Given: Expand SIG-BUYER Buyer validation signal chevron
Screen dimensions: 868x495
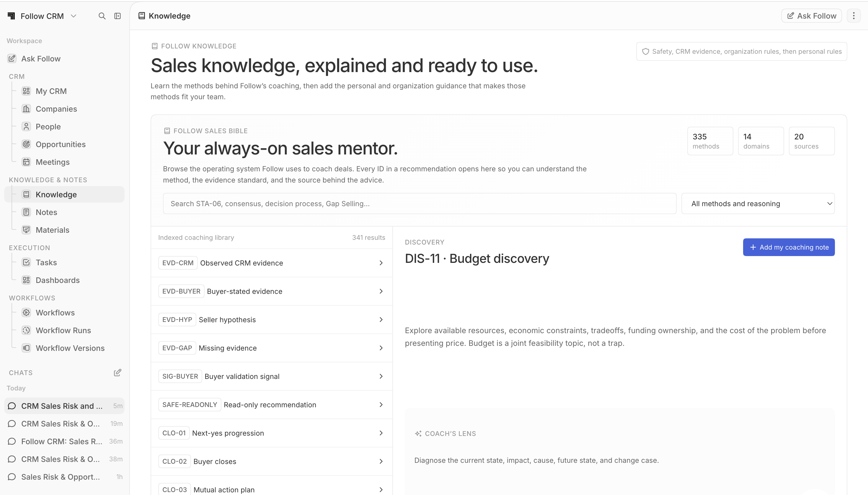Looking at the screenshot, I should coord(381,376).
